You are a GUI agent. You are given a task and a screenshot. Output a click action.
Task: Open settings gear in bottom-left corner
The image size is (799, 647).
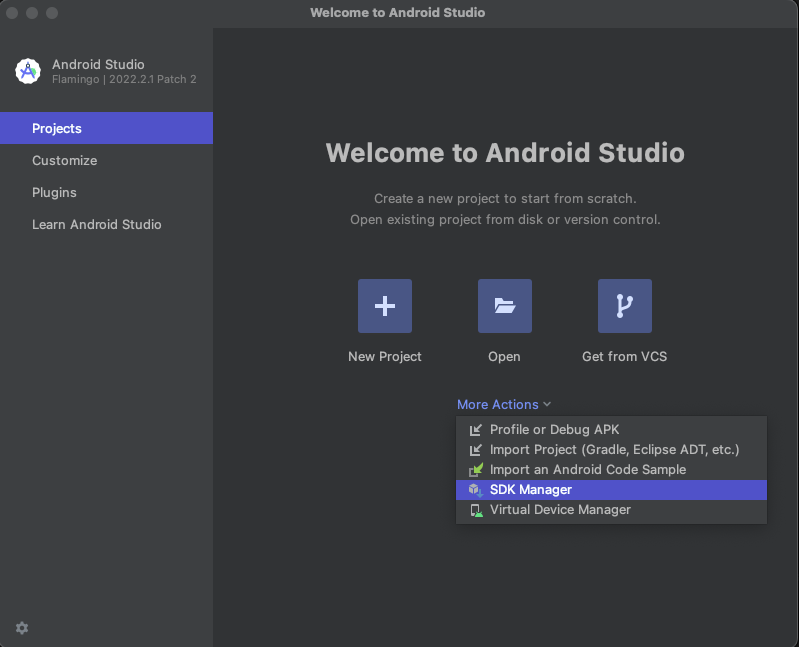point(22,628)
